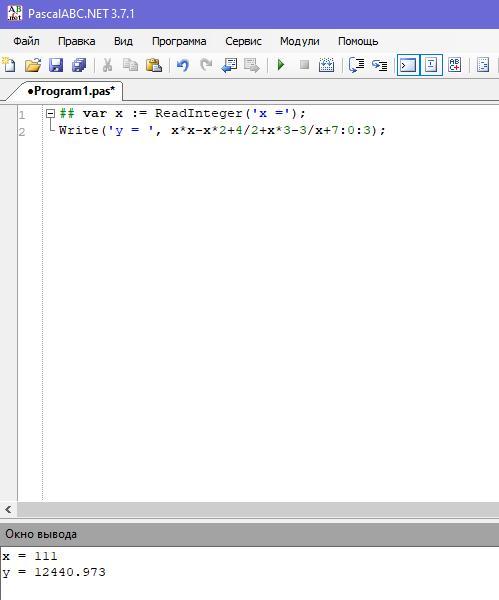Toggle the input window toolbar button
Image resolution: width=499 pixels, height=600 pixels.
(x=431, y=65)
